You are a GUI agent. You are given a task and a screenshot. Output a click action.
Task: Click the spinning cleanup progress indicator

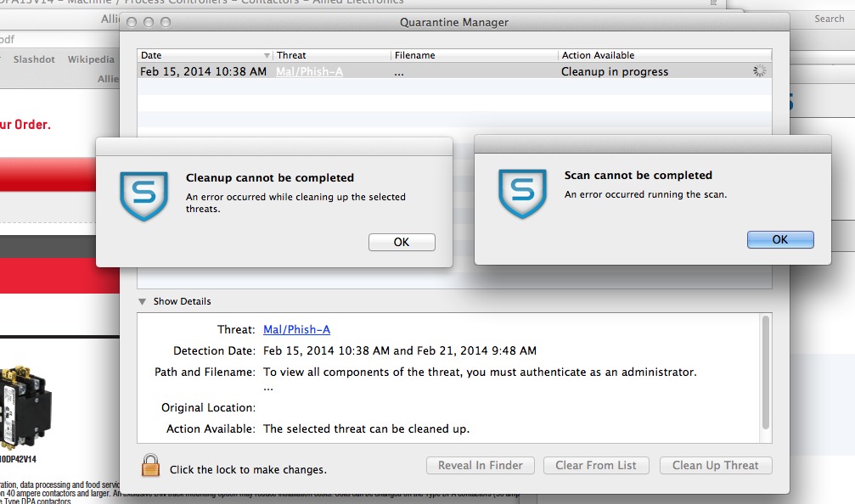(x=759, y=70)
